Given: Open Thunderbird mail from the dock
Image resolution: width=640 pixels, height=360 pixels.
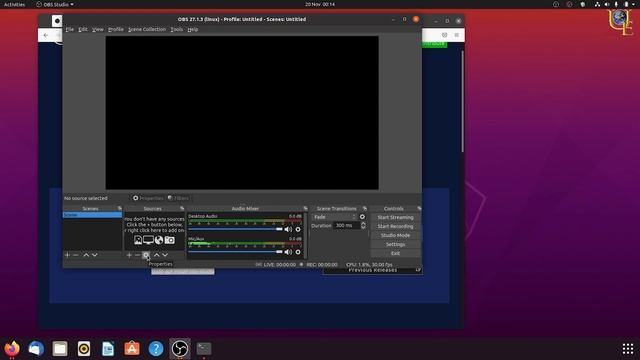Looking at the screenshot, I should [36, 349].
